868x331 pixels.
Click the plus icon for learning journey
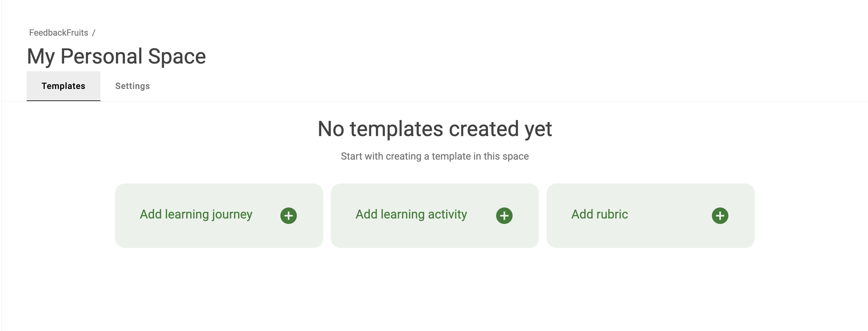pos(288,215)
